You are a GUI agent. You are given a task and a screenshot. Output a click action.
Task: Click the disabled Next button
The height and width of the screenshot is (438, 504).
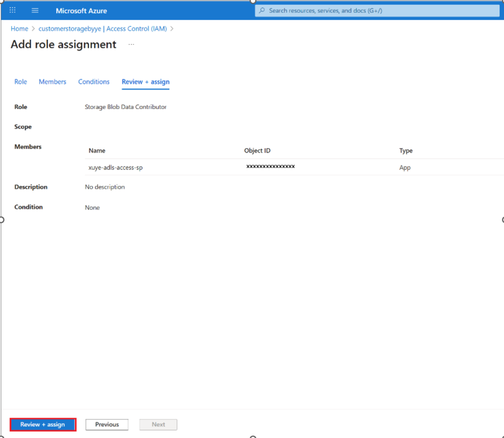(x=158, y=424)
